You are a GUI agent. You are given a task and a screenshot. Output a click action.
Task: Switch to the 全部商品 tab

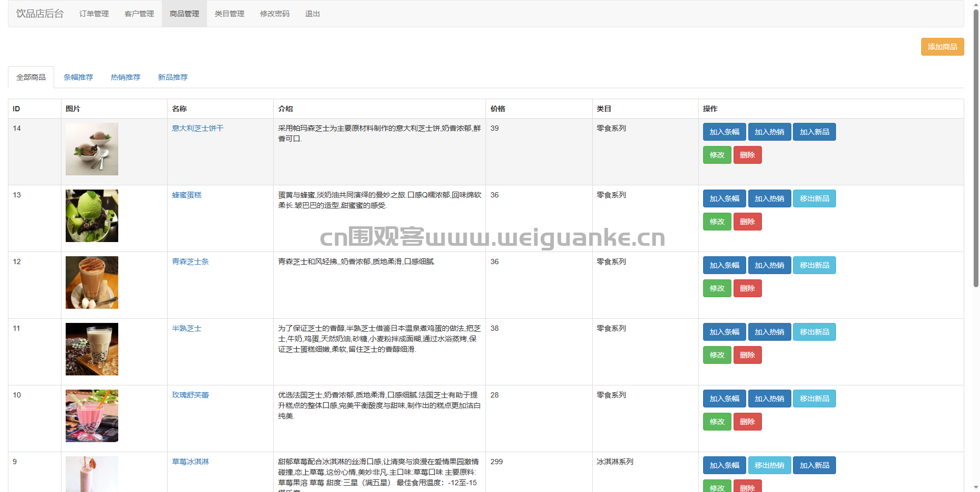pyautogui.click(x=31, y=77)
